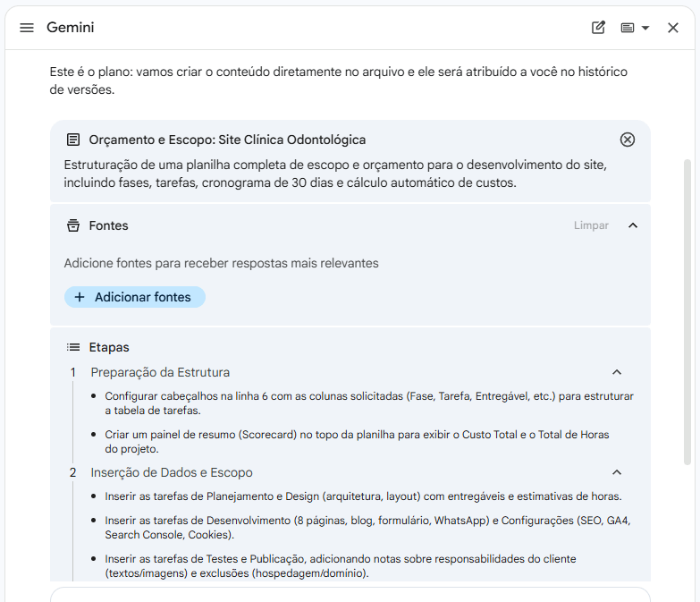Click the document icon beside Orçamento title
Viewport: 700px width, 602px height.
pyautogui.click(x=73, y=140)
